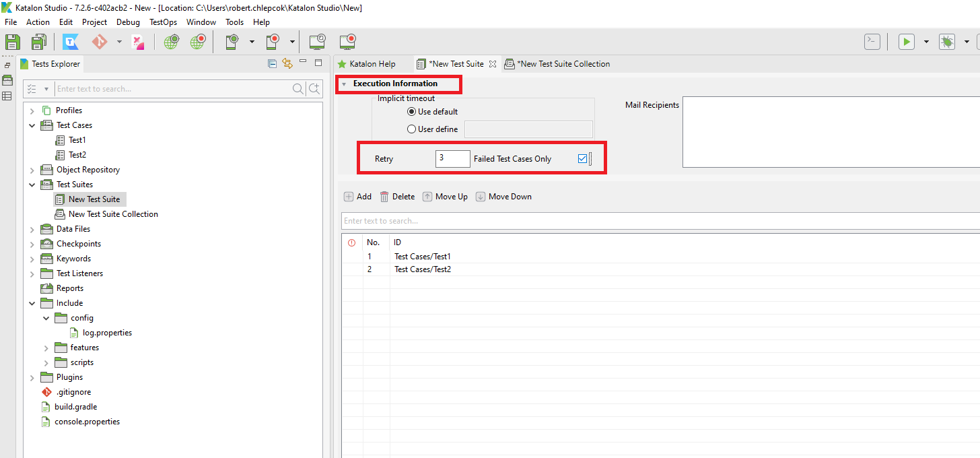Click the Save All toolbar icon
The image size is (980, 458).
(39, 42)
